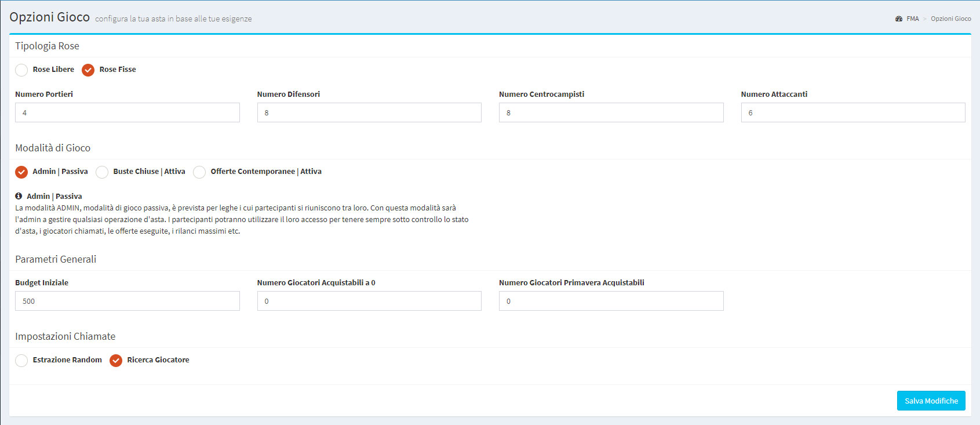
Task: Click the Numero Difensori input field
Action: pyautogui.click(x=369, y=112)
